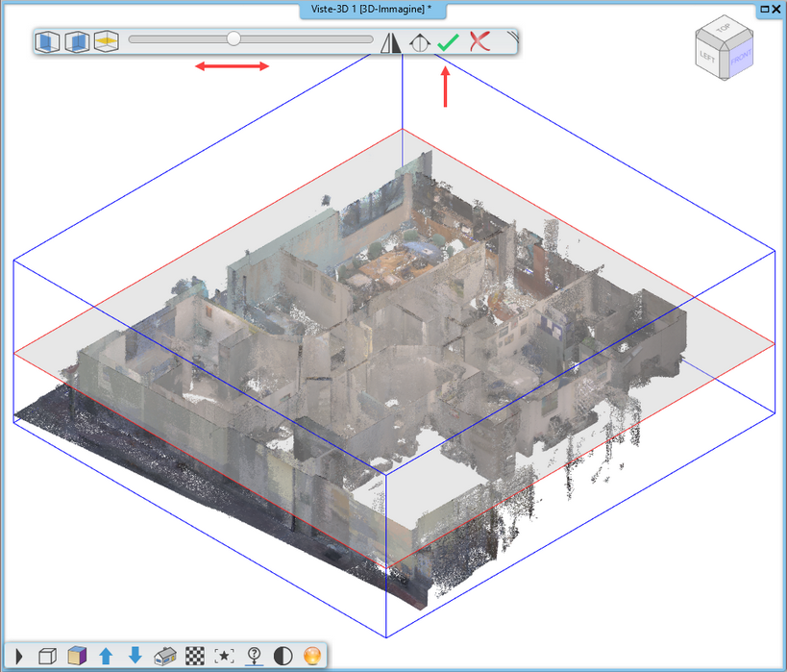Maximize the 3D view window

tap(765, 9)
